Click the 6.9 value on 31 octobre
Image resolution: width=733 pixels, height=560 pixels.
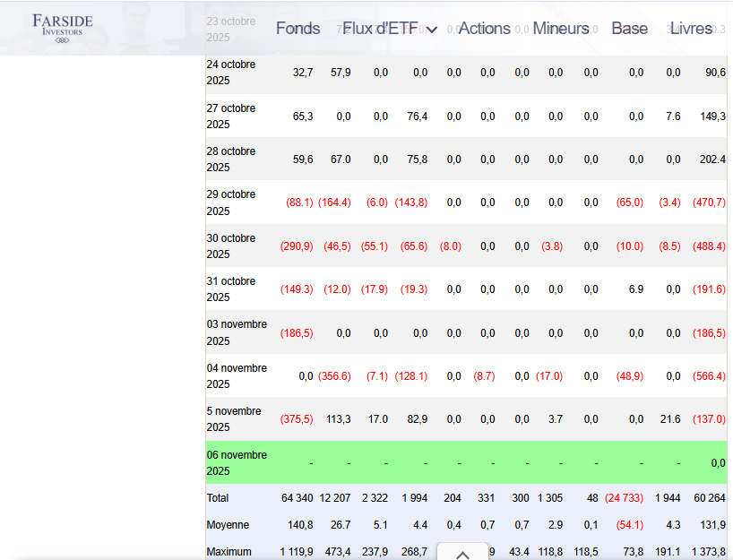636,289
